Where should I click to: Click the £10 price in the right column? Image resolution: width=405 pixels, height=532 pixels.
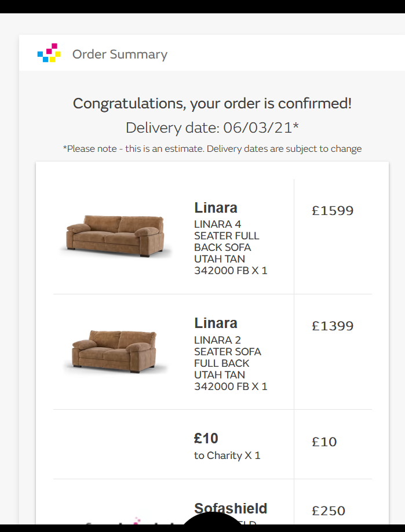pos(324,442)
